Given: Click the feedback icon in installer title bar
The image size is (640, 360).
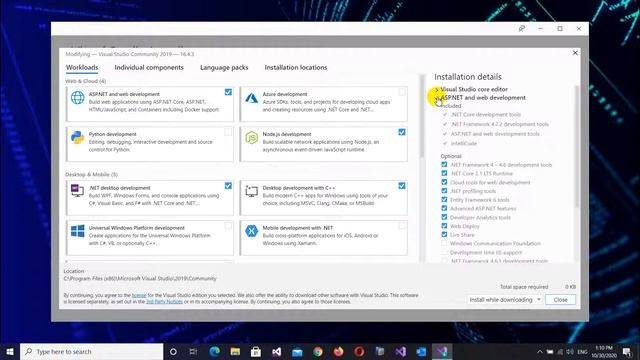Looking at the screenshot, I should pyautogui.click(x=522, y=29).
